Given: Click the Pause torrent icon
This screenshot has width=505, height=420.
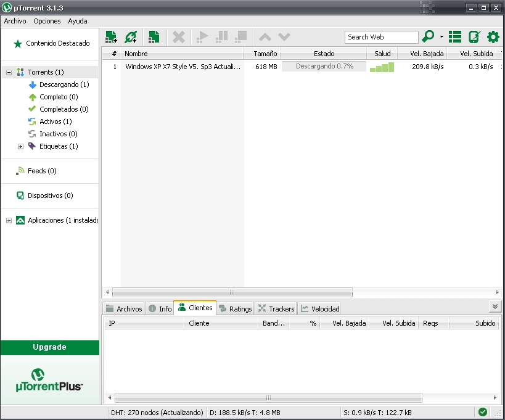Looking at the screenshot, I should pos(221,37).
